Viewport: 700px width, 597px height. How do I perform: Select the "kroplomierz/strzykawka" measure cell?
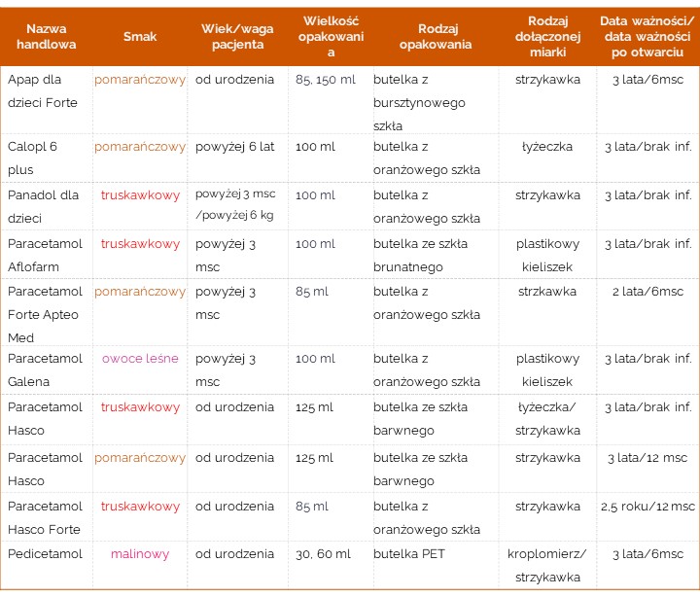pos(547,566)
